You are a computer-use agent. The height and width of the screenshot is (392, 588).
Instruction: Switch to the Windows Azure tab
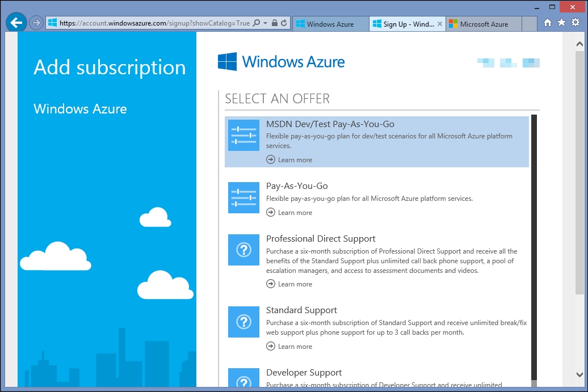click(x=330, y=24)
